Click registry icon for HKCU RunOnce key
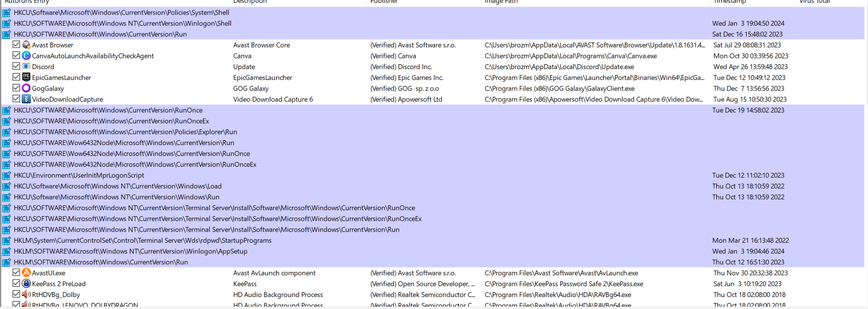The height and width of the screenshot is (309, 868). point(6,110)
